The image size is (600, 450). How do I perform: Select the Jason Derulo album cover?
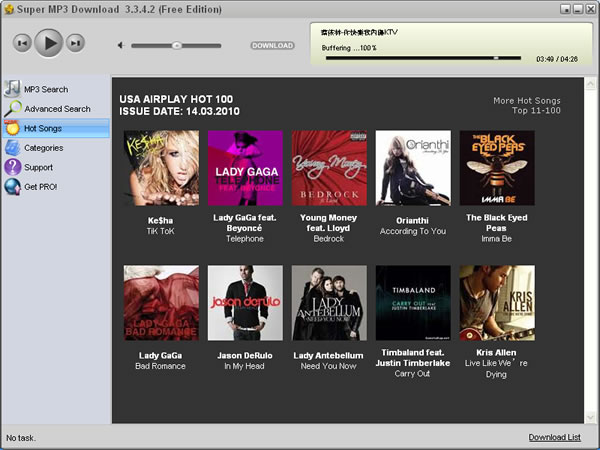click(245, 303)
